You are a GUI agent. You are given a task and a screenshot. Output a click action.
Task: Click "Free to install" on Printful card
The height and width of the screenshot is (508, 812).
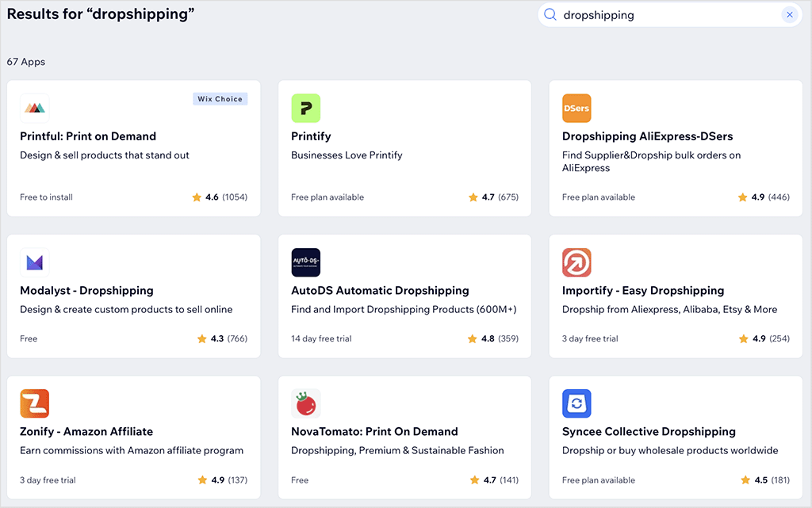coord(46,197)
